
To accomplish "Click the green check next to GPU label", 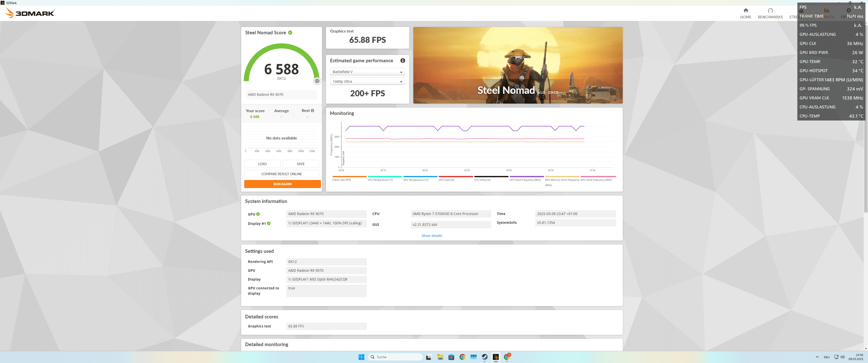I will click(258, 214).
